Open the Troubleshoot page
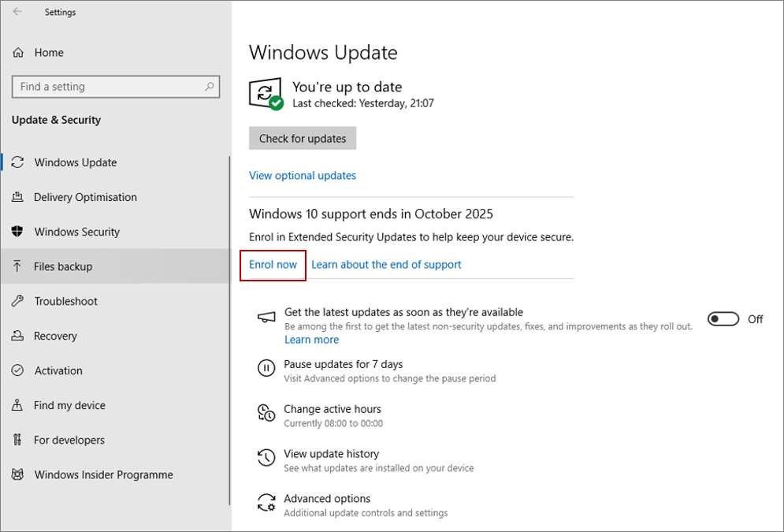The image size is (784, 532). tap(115, 301)
